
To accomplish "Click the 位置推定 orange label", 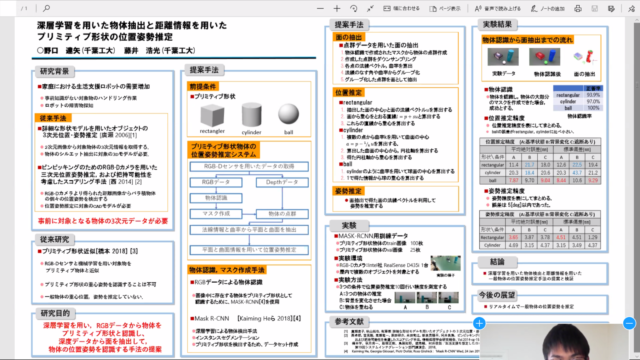I will pos(349,93).
